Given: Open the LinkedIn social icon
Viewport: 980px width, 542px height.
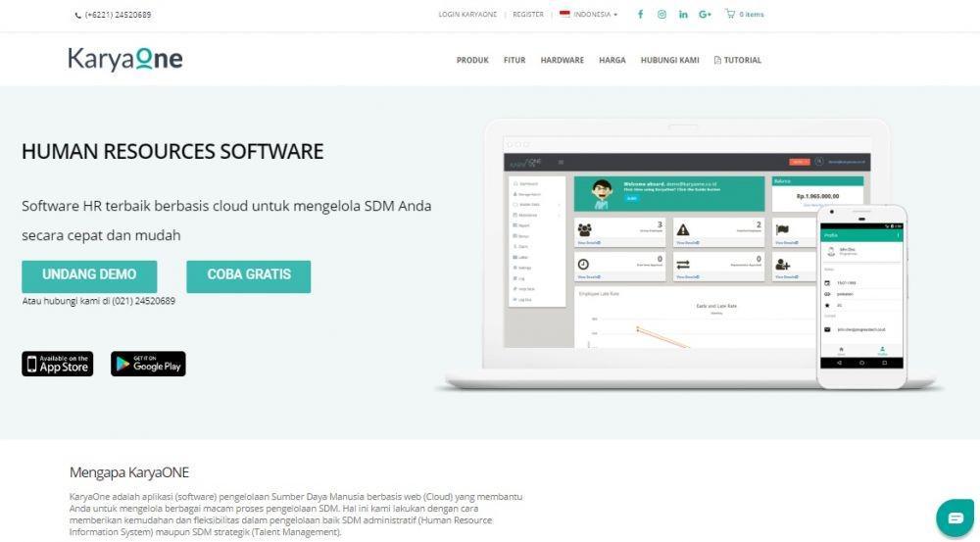Looking at the screenshot, I should point(683,15).
